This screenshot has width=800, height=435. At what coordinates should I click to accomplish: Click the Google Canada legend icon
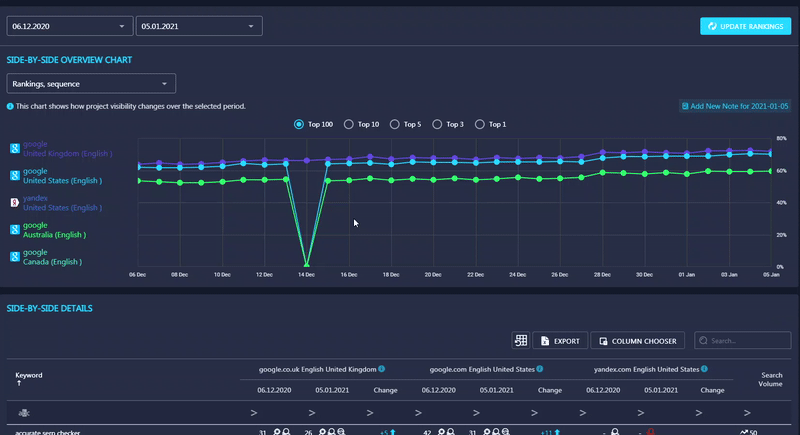15,257
